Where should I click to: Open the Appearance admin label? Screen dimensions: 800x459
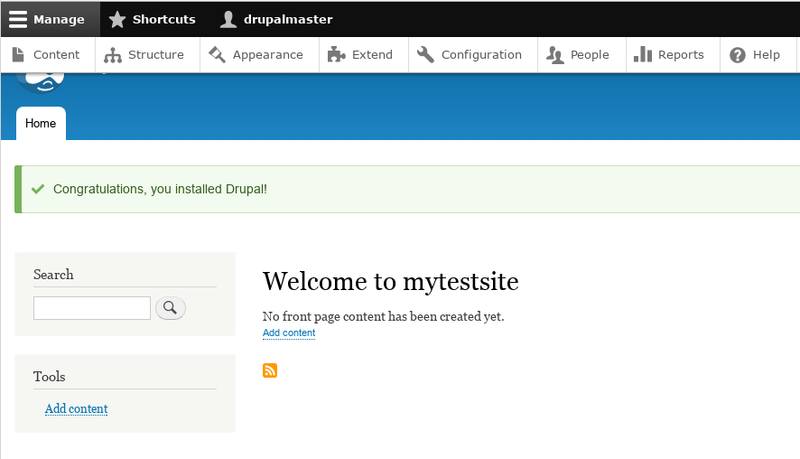pyautogui.click(x=268, y=55)
